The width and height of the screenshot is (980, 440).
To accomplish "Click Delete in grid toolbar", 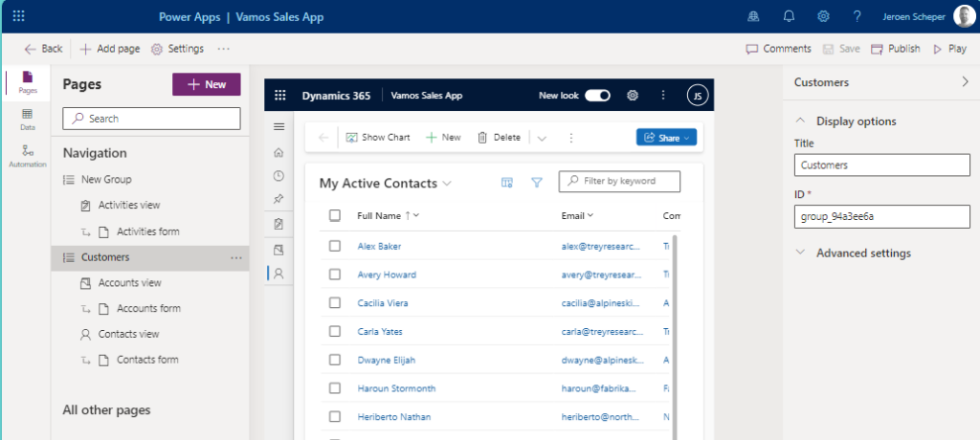I will click(500, 138).
